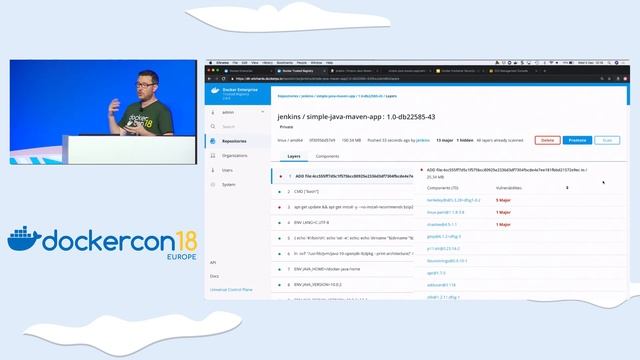Select layer 5 echo row
Screen dimensions: 640x360
pyautogui.click(x=343, y=238)
